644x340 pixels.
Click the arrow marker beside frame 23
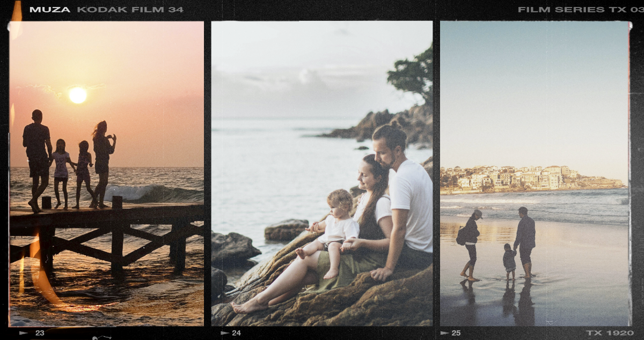pos(23,333)
